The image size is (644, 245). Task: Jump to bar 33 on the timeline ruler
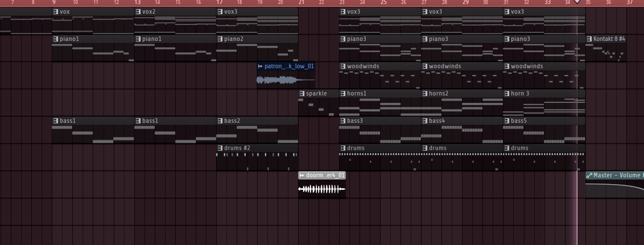tap(547, 2)
